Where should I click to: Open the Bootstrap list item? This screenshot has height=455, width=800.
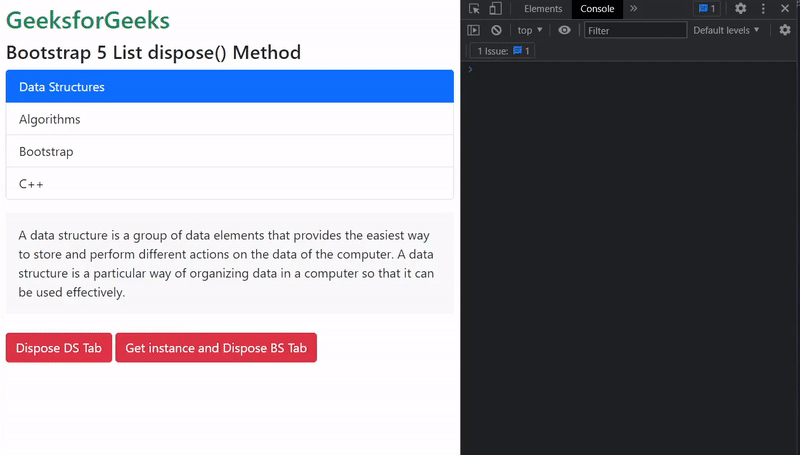tap(229, 151)
